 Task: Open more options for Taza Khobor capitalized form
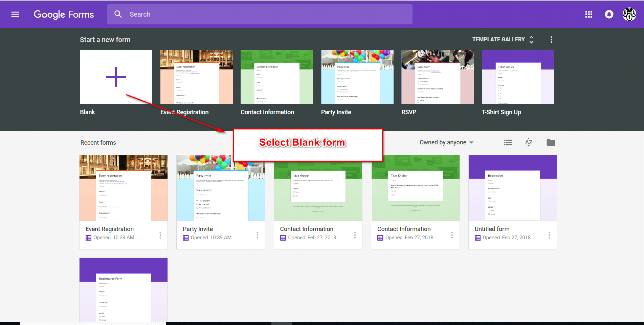pyautogui.click(x=452, y=235)
